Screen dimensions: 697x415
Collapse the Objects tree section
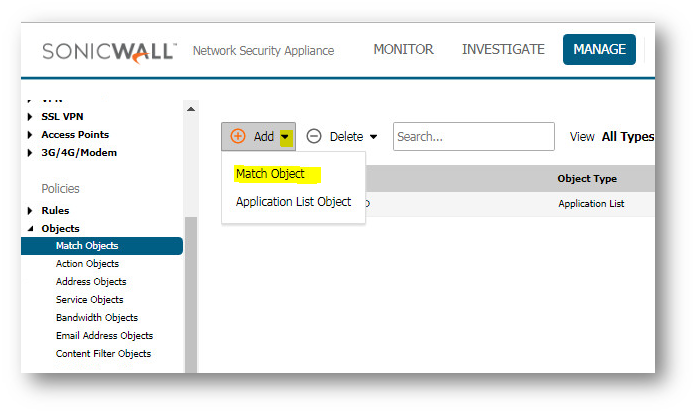pos(31,229)
